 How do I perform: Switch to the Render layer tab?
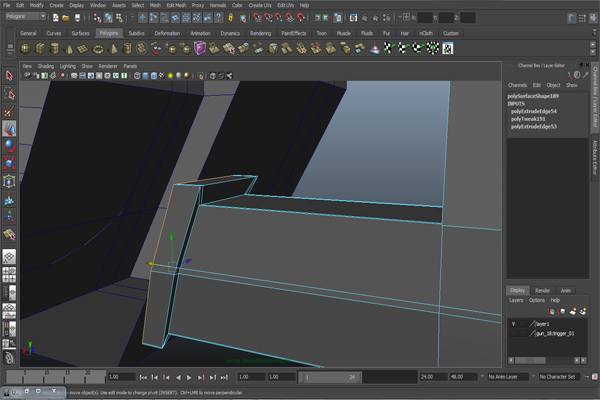coord(542,291)
